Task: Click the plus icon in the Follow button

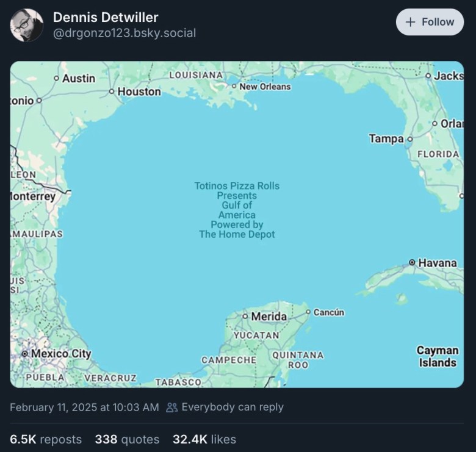Action: (410, 22)
